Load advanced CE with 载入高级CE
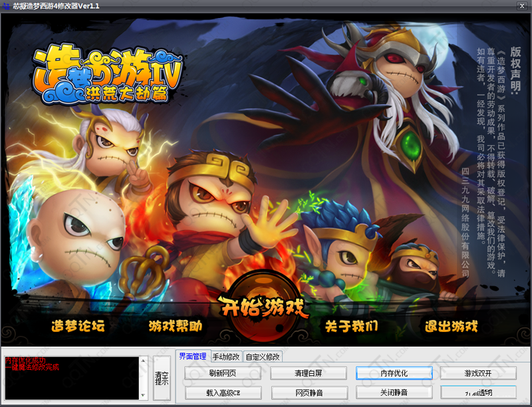Screen dimensions: 532x407 pyautogui.click(x=223, y=393)
